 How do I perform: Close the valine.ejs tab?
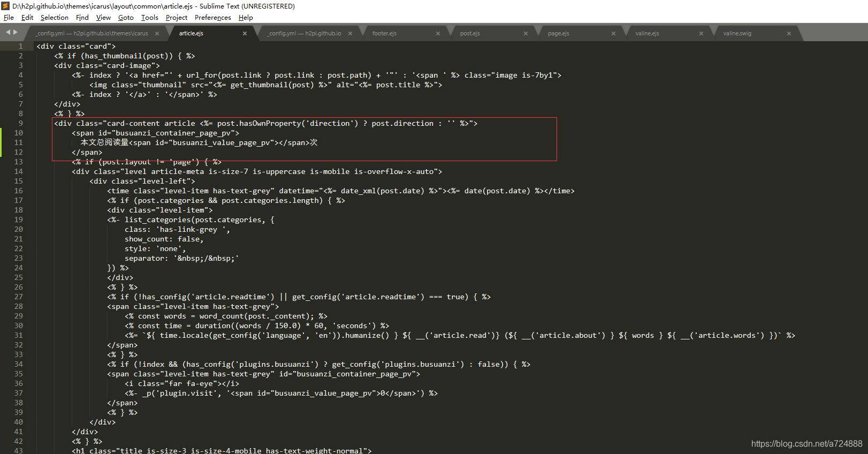(x=701, y=33)
